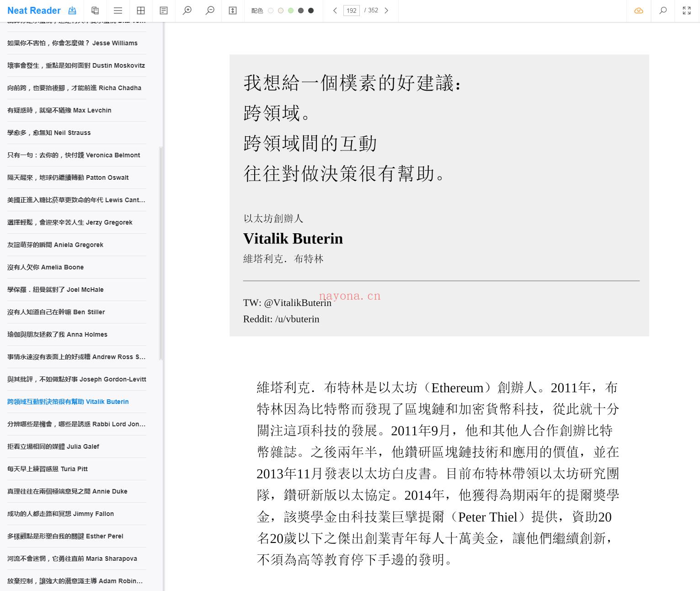Open chapter by Lewis Cant…

(x=77, y=200)
